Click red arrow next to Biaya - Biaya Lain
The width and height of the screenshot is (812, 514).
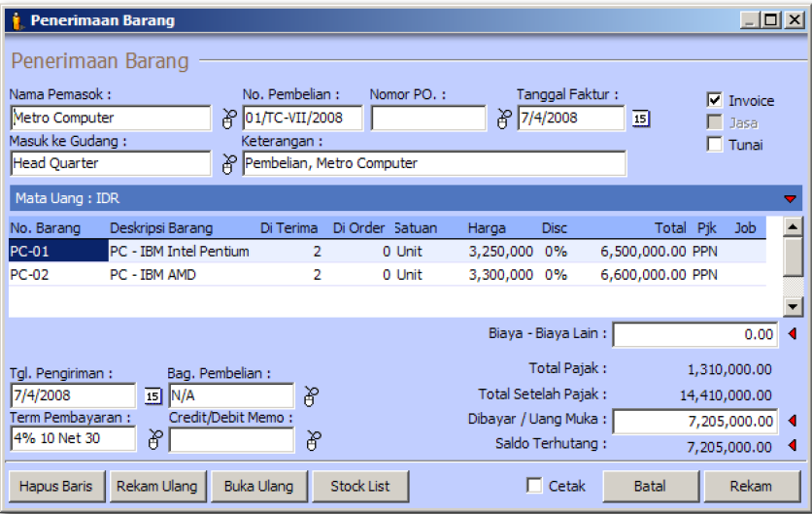pos(793,333)
